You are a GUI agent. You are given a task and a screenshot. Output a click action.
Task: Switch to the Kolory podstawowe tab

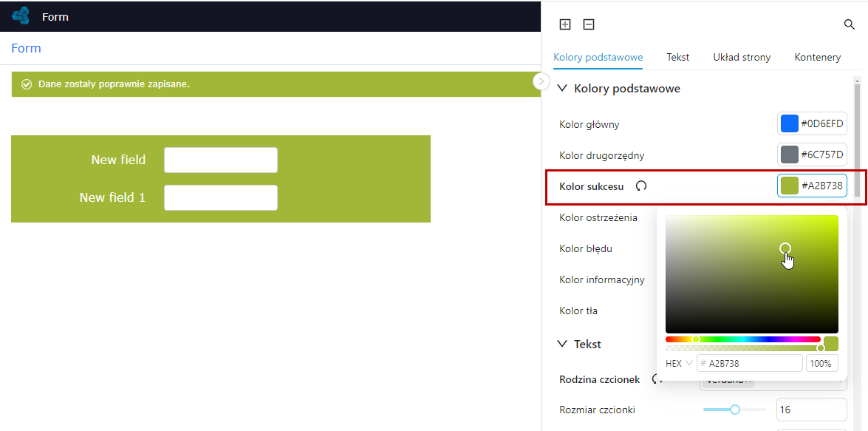598,57
